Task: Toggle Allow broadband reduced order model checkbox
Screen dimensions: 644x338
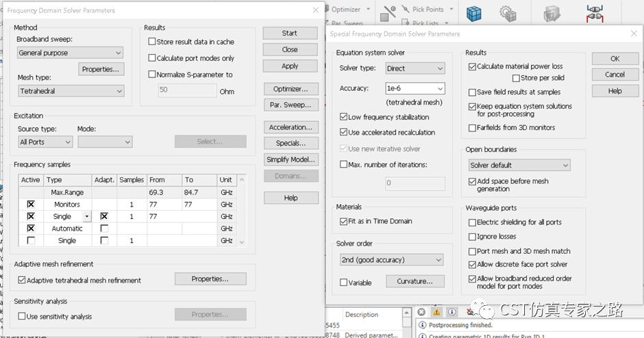Action: 472,278
